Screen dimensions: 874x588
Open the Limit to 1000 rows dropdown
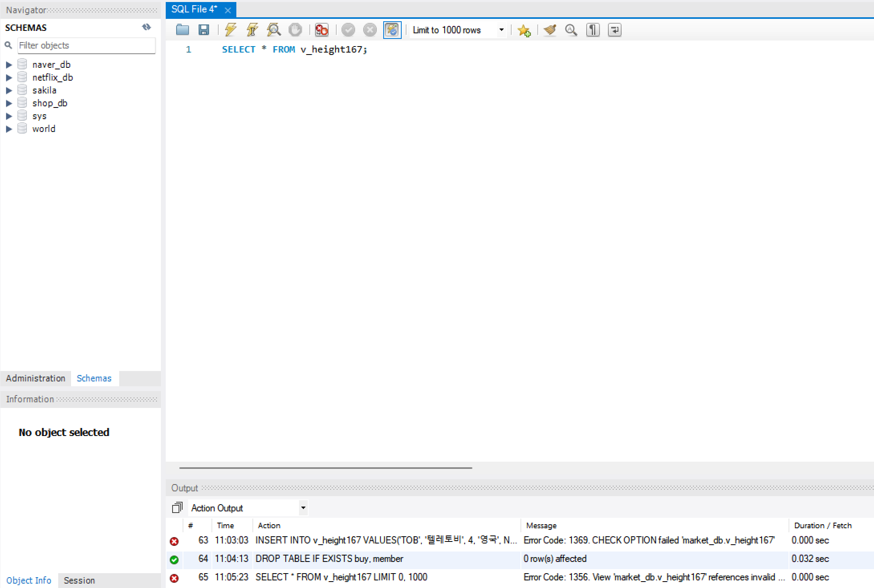501,30
